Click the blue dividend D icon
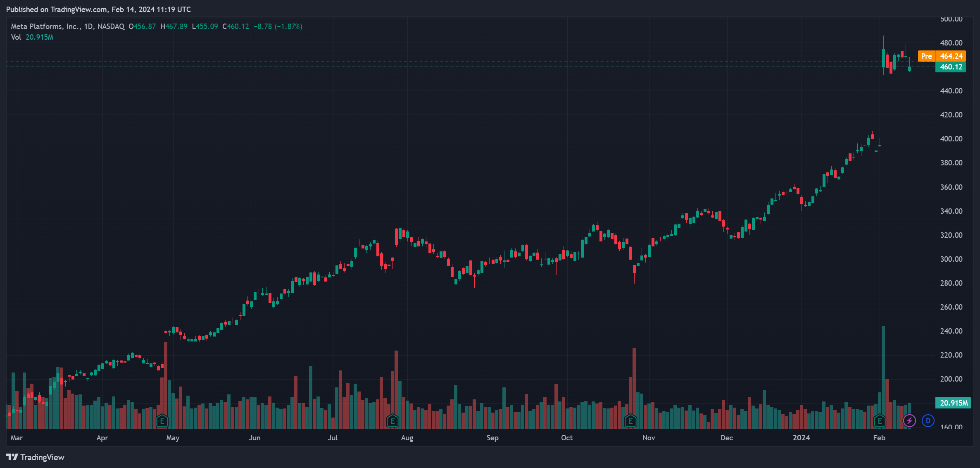 coord(928,421)
